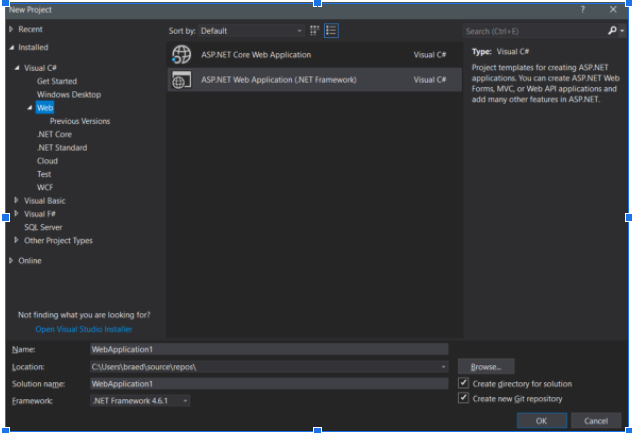Click the Browse... button
The height and width of the screenshot is (433, 632).
click(486, 367)
